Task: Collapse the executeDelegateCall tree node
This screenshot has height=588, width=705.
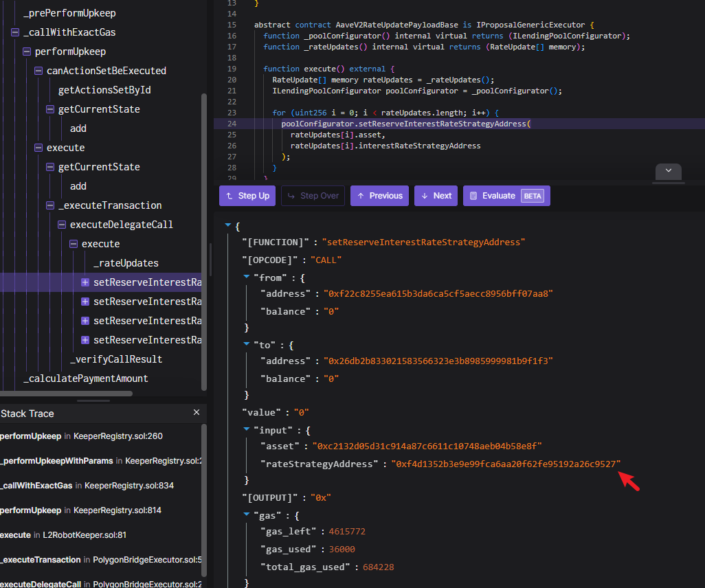Action: pyautogui.click(x=62, y=225)
